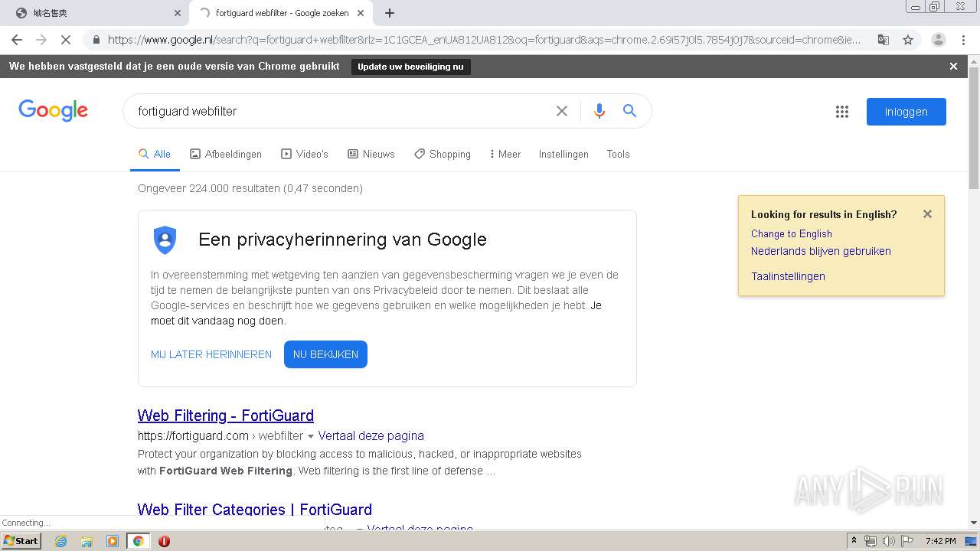980x551 pixels.
Task: Click the volume speaker tray icon
Action: 888,541
